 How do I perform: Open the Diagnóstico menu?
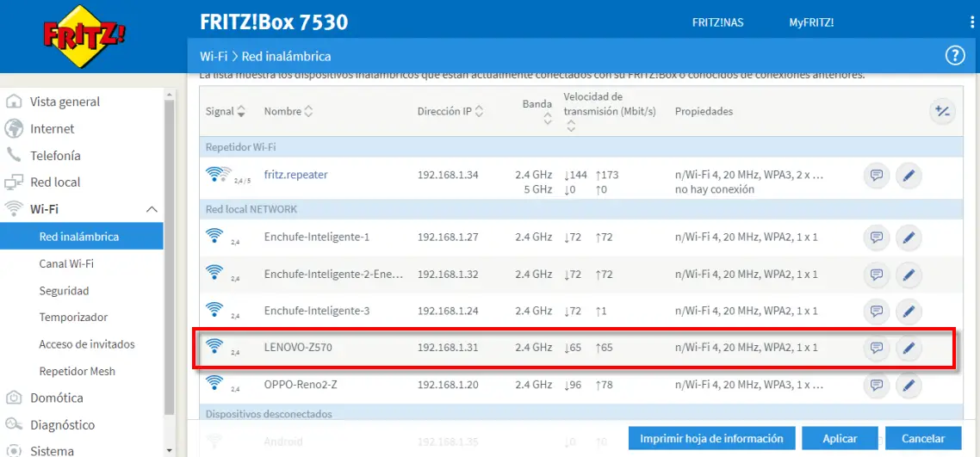click(x=63, y=424)
